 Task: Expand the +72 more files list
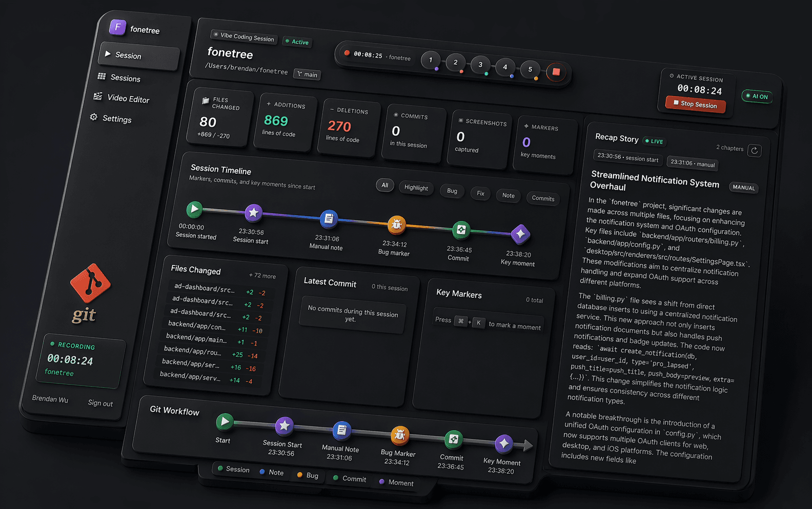(262, 276)
